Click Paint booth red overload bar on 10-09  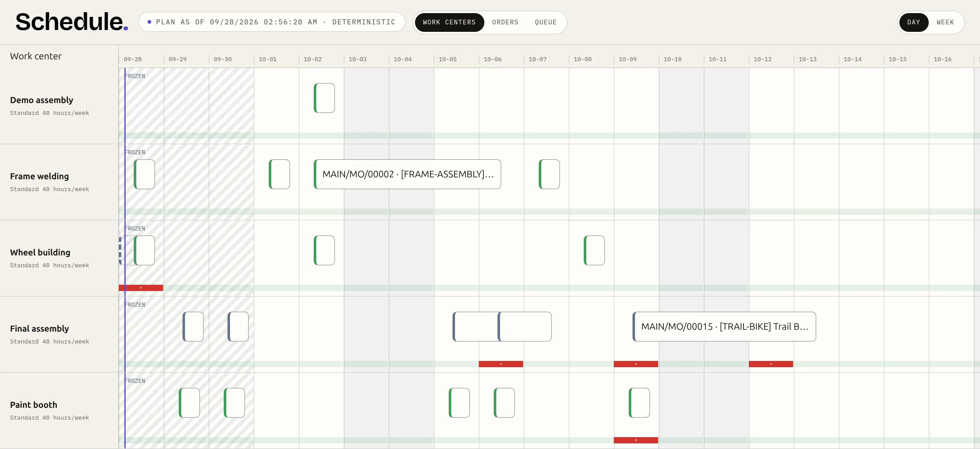pos(636,440)
